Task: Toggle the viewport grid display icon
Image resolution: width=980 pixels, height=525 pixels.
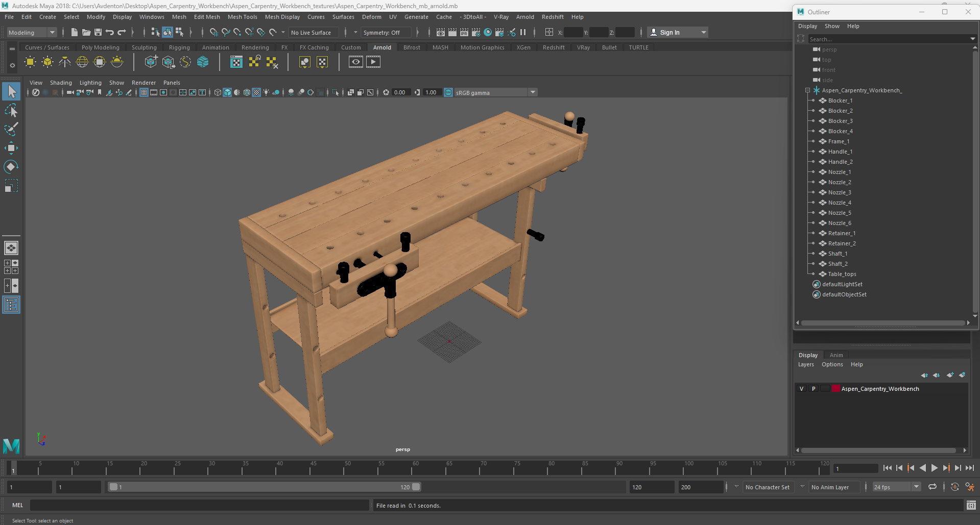Action: point(144,92)
